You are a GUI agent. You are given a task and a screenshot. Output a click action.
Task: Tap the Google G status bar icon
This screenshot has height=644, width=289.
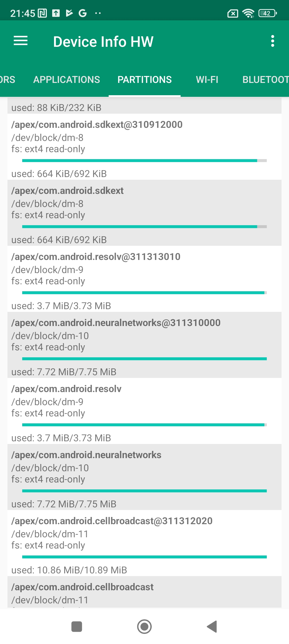83,13
